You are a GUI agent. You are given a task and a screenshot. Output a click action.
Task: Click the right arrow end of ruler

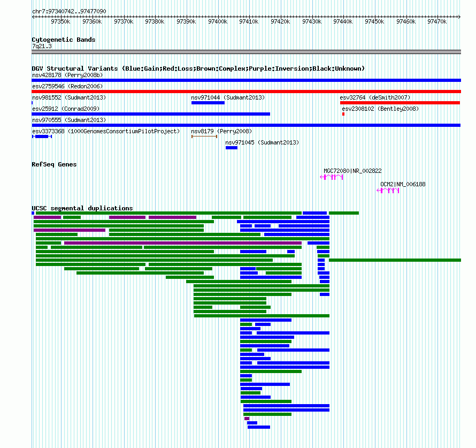459,17
